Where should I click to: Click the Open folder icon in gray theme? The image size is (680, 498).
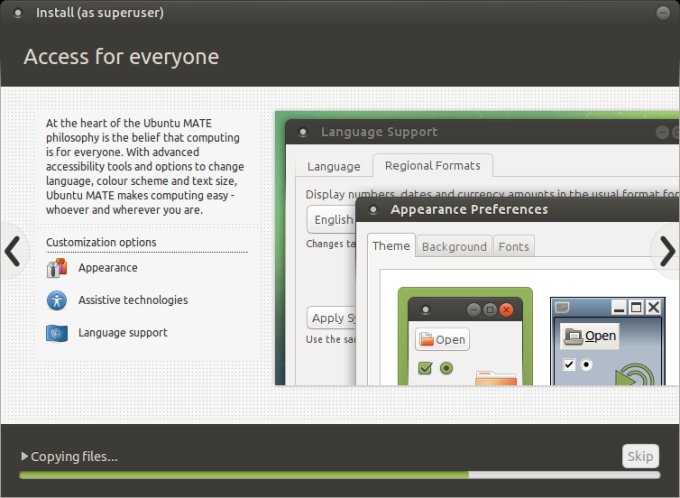[x=574, y=336]
